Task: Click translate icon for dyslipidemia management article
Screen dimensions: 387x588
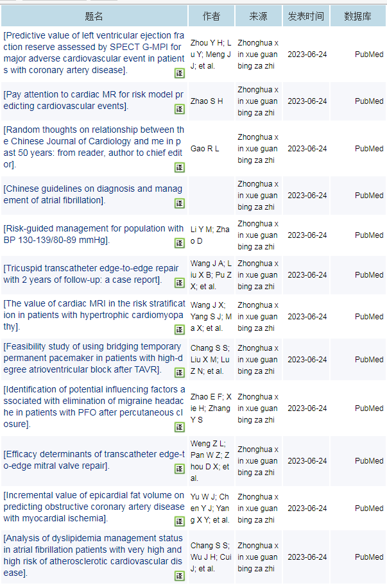Action: (x=180, y=576)
